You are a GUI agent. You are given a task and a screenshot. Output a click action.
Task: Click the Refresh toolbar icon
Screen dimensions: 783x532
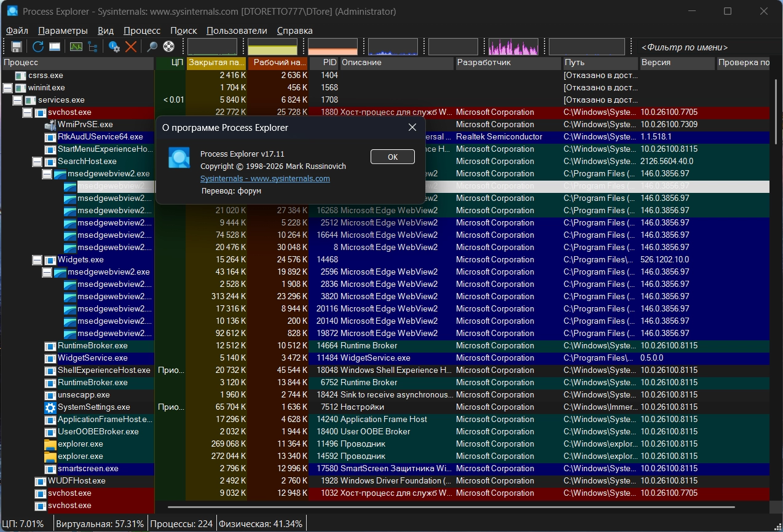coord(38,47)
